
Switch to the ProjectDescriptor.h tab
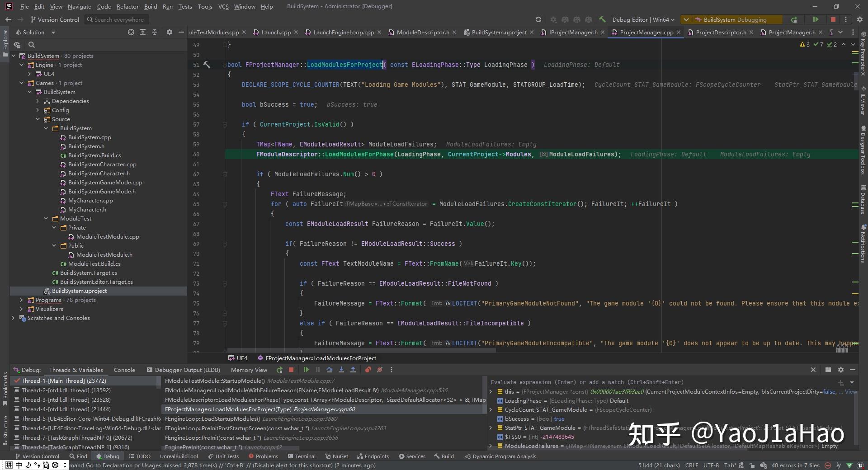720,32
